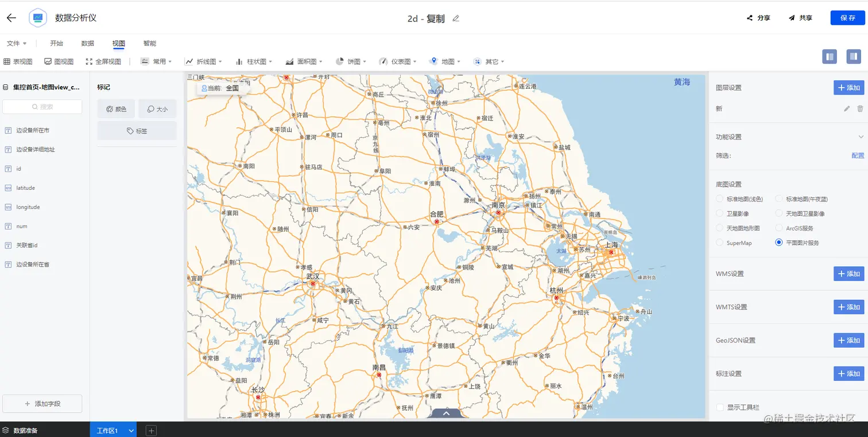The height and width of the screenshot is (437, 868).
Task: Open the 文件 menu dropdown
Action: (x=17, y=44)
